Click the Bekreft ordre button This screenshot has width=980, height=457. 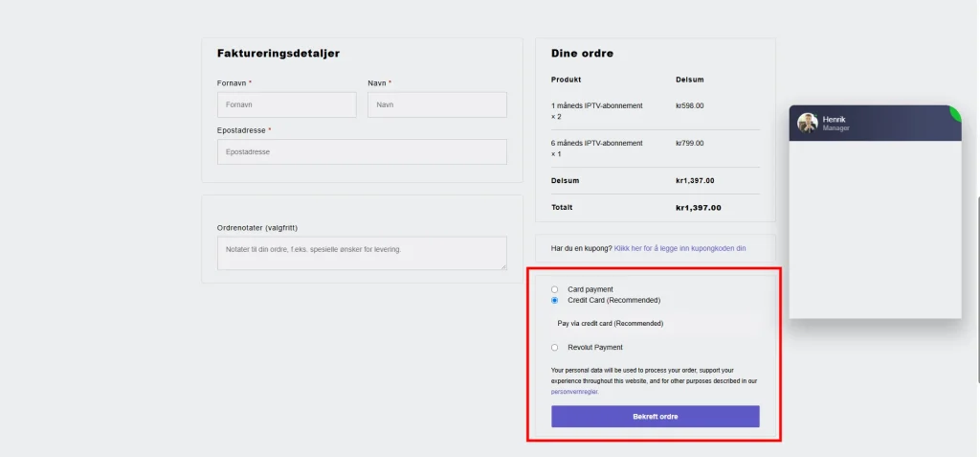pos(655,417)
